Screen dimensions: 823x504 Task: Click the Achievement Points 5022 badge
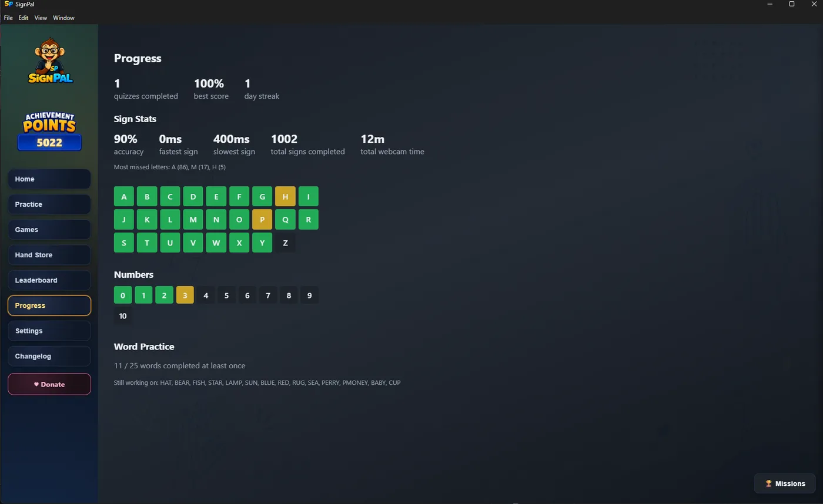click(49, 131)
